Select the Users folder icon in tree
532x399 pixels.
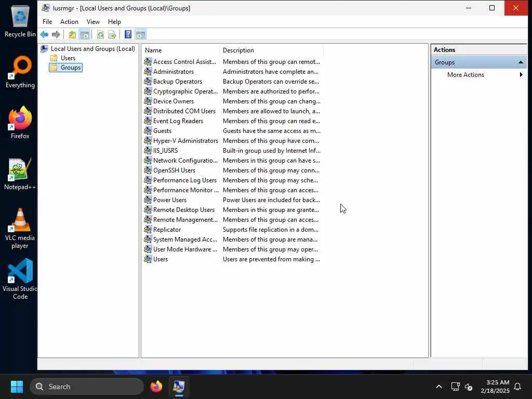coord(54,58)
